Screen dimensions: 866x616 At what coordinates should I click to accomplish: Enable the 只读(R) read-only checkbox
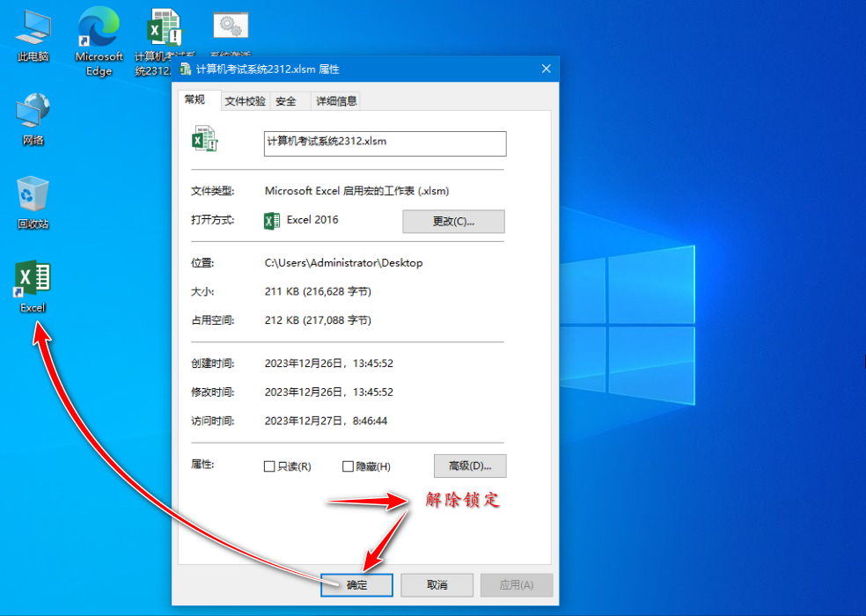tap(269, 466)
